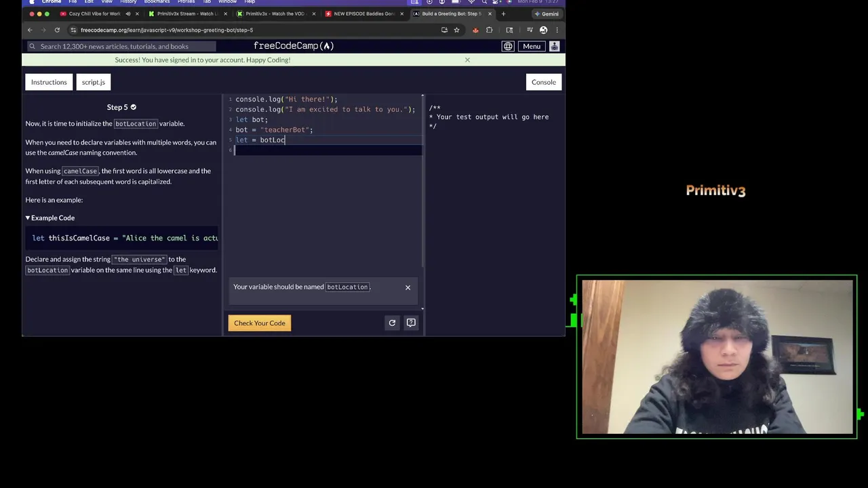Click code line 'let = botLoc' in editor
868x488 pixels.
260,140
